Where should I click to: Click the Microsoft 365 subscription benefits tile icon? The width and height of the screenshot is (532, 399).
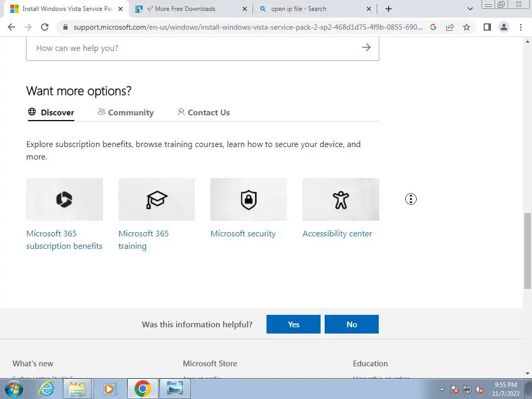click(x=64, y=199)
